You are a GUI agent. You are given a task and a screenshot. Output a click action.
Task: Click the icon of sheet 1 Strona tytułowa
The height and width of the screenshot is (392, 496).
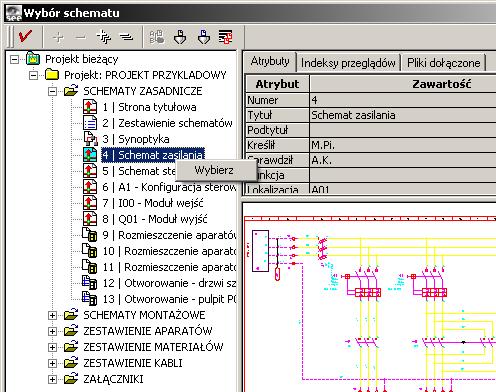pos(90,107)
